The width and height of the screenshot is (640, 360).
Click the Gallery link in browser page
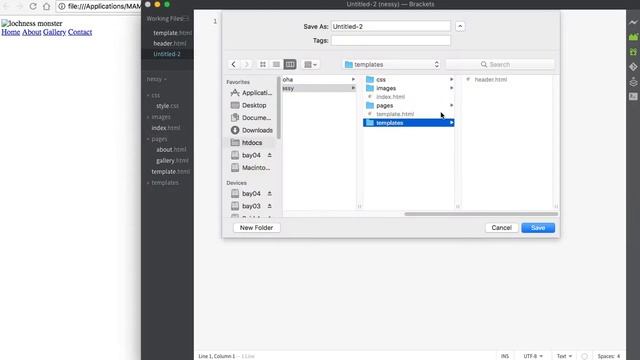pyautogui.click(x=54, y=32)
